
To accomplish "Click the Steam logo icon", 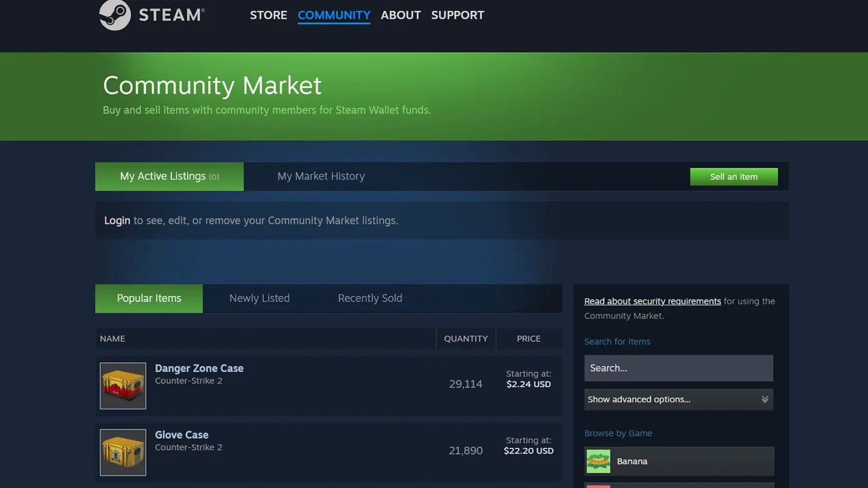I will tap(113, 15).
